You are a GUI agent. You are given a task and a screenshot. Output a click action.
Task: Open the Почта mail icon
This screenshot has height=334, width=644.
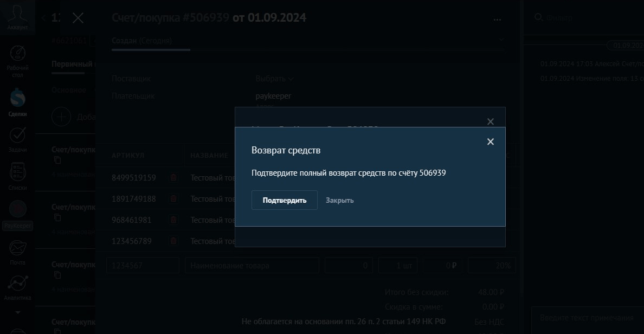(17, 252)
